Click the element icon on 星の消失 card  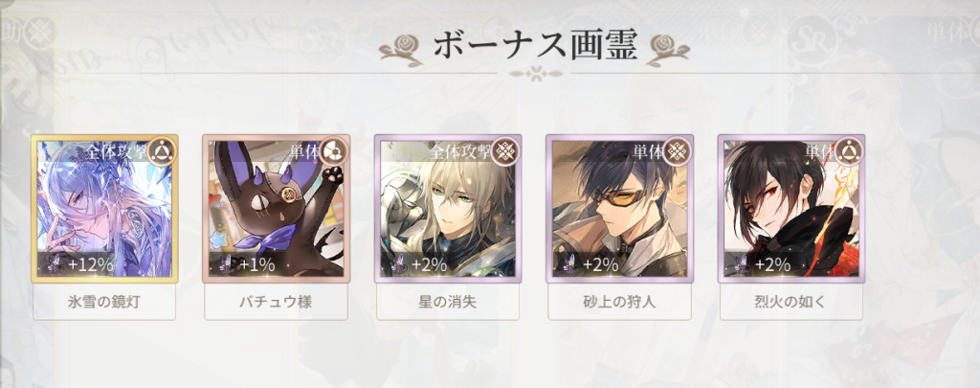(506, 151)
